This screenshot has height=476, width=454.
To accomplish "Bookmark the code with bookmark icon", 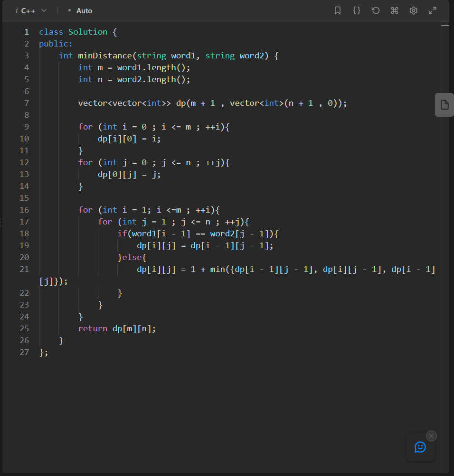I will tap(337, 10).
